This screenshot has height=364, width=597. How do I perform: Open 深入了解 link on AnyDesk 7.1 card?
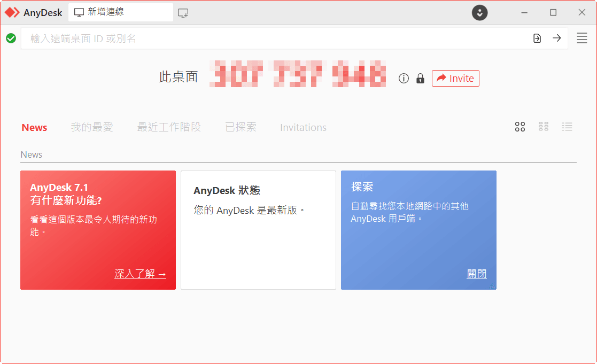140,273
